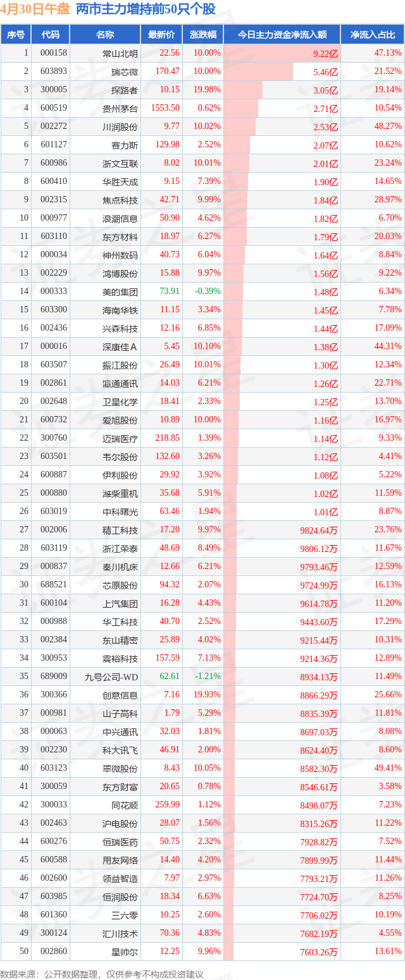Click 贵州茅台 price 1553.50
Screen dimensions: 405x980
pyautogui.click(x=165, y=108)
